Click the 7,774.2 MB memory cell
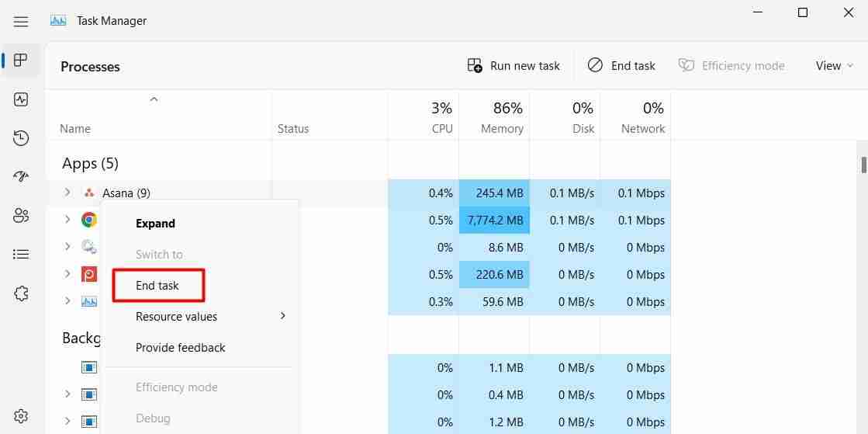868x434 pixels. (494, 220)
